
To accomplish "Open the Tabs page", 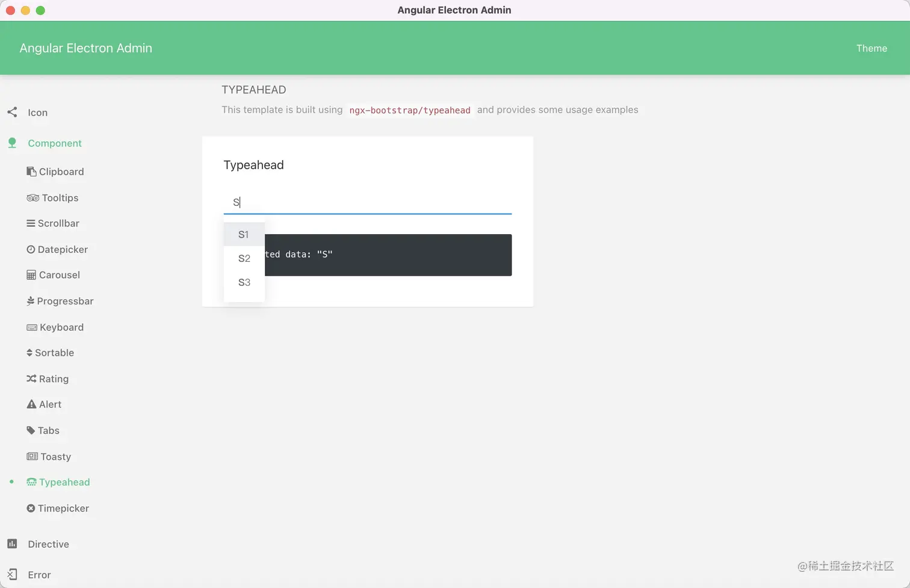I will [x=48, y=430].
